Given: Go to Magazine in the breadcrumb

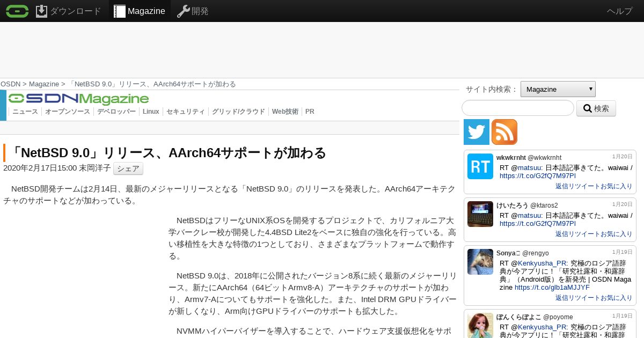Looking at the screenshot, I should (x=44, y=84).
